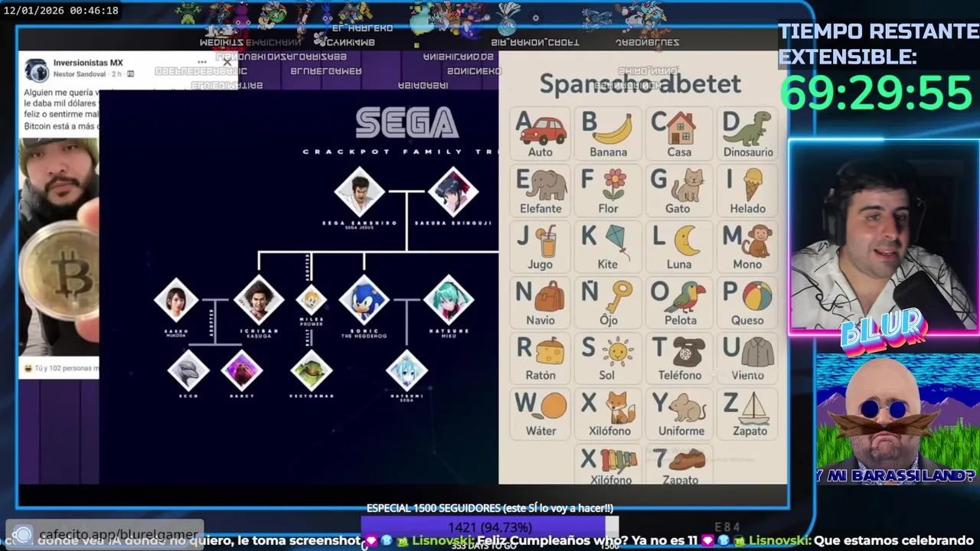Viewport: 980px width, 551px height.
Task: Click the BLUR neon logo
Action: [x=882, y=331]
